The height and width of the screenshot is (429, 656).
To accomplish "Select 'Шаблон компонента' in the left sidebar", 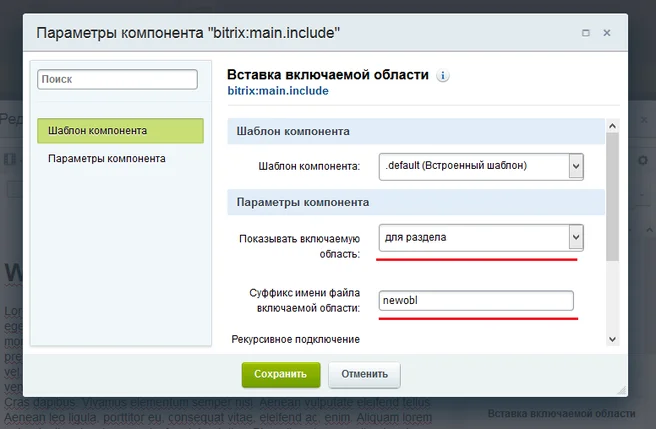I will (x=120, y=131).
